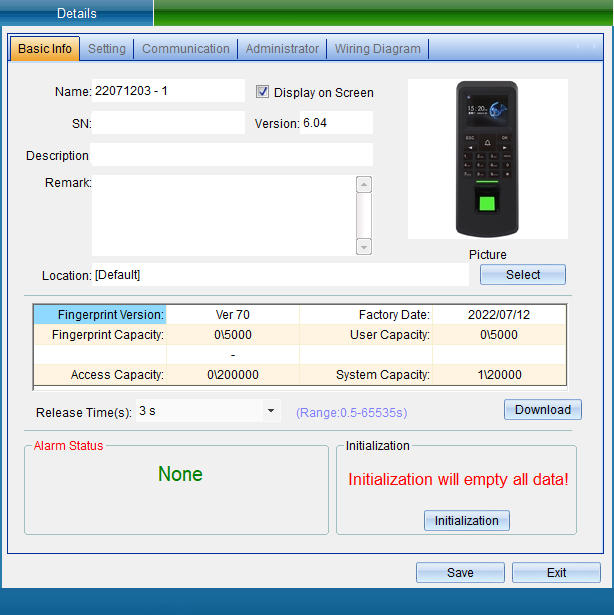Click the tab scroll left arrow

(579, 47)
